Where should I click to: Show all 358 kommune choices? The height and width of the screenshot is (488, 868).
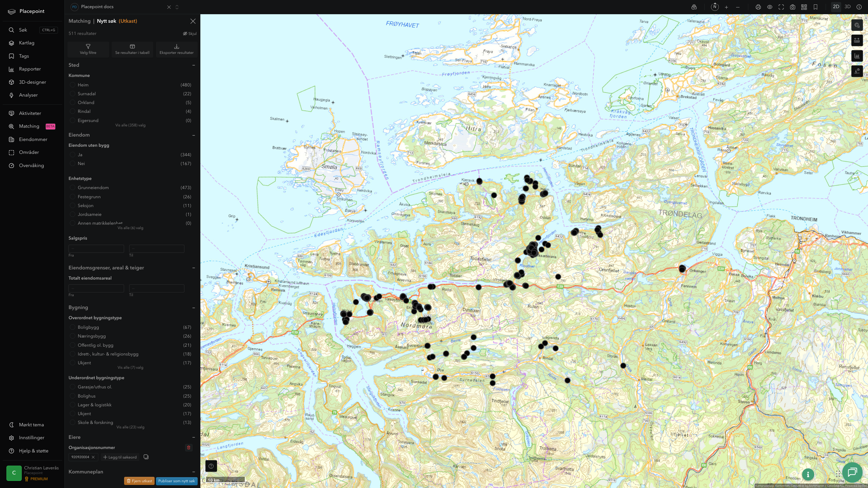130,125
